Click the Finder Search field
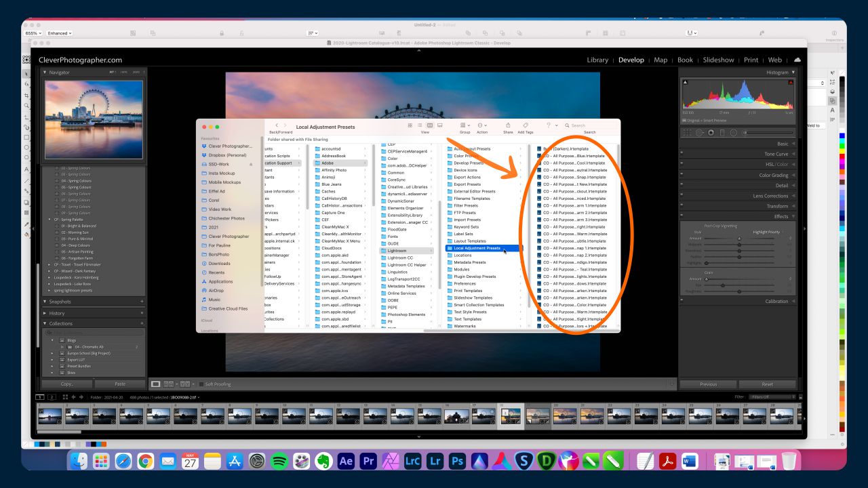868x488 pixels. click(x=590, y=125)
